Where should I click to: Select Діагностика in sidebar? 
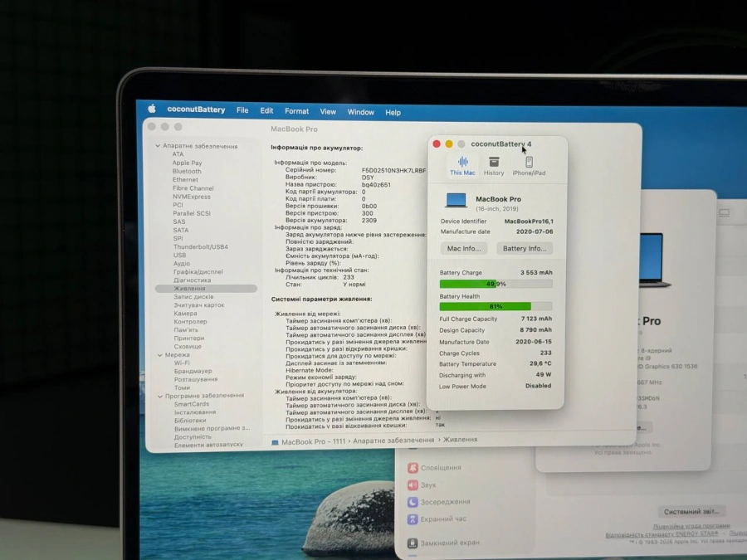[x=192, y=280]
